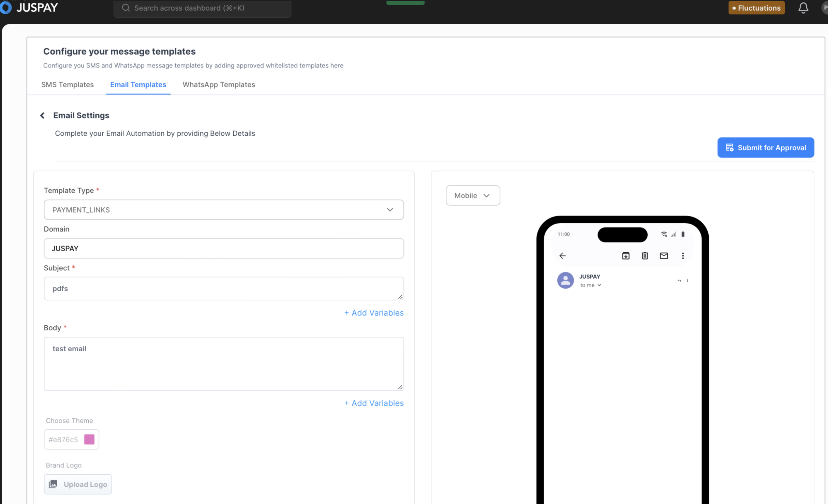Click the envelope icon in the phone preview
The height and width of the screenshot is (504, 828).
coord(664,256)
